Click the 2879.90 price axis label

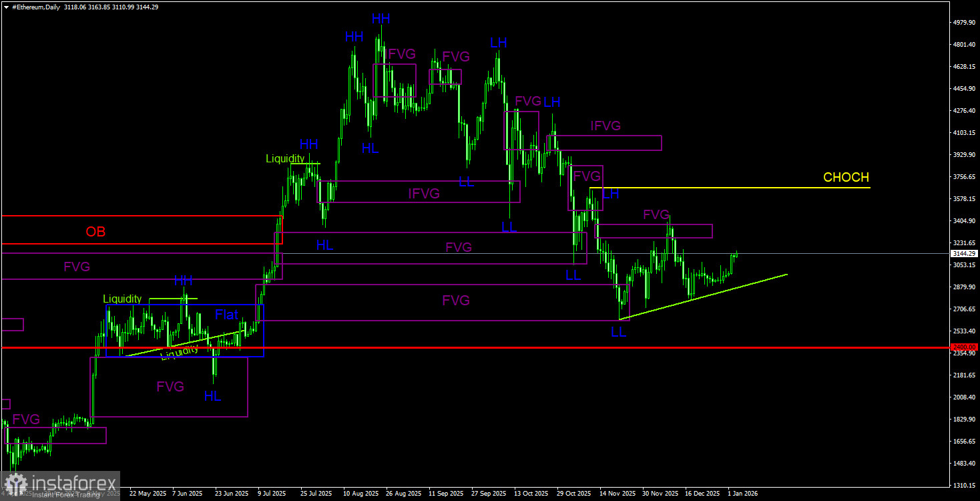tap(964, 287)
